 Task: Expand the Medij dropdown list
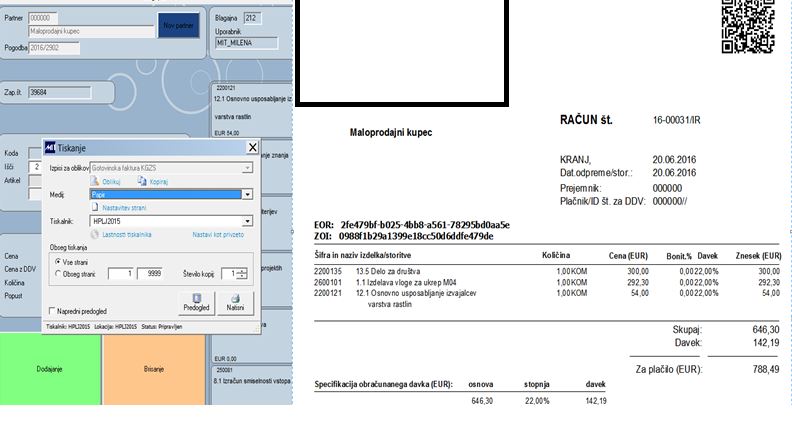(x=248, y=194)
